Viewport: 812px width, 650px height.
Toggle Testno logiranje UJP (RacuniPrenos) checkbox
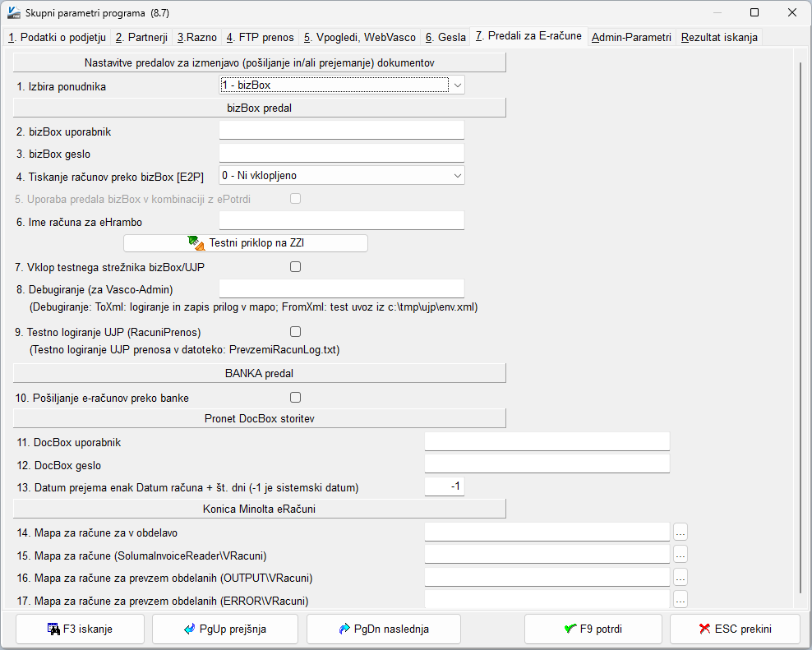[295, 331]
